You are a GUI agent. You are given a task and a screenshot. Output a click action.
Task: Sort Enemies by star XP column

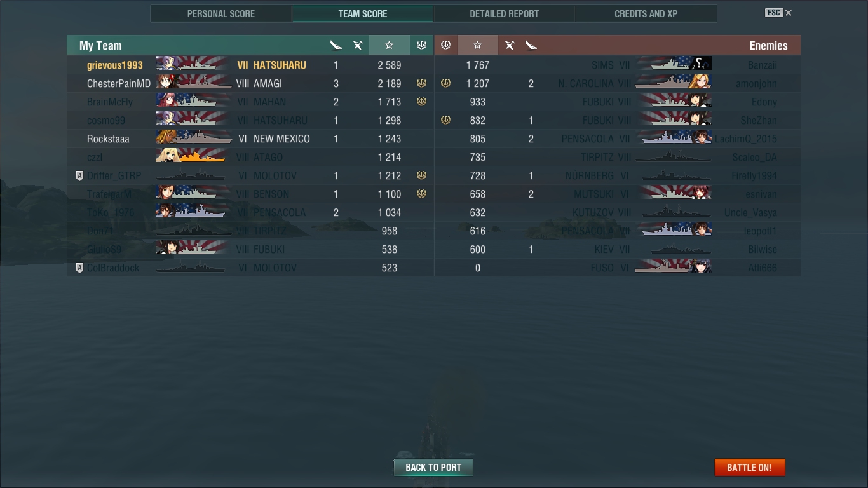[x=477, y=45]
